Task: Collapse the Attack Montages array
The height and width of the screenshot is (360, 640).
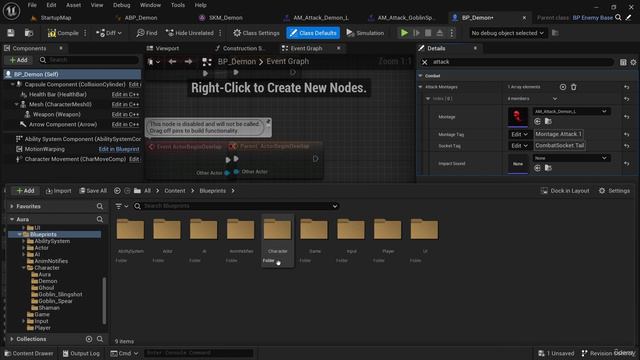Action: coord(420,87)
